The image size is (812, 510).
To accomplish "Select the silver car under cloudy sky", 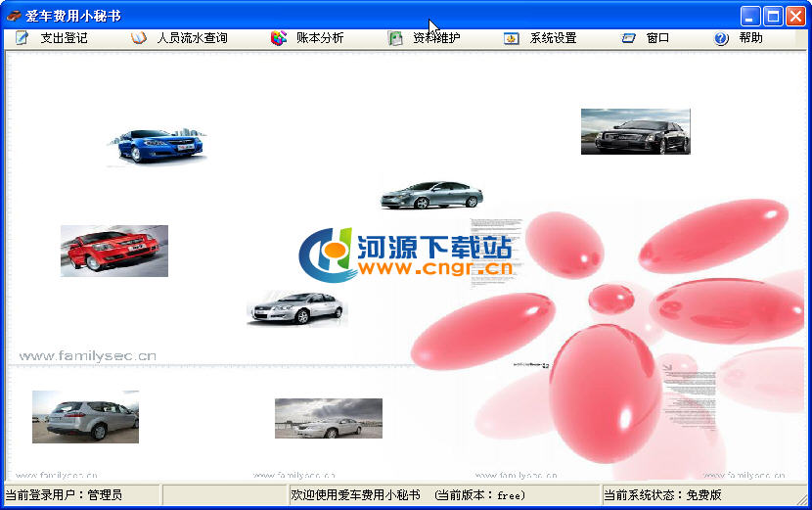I will 329,418.
